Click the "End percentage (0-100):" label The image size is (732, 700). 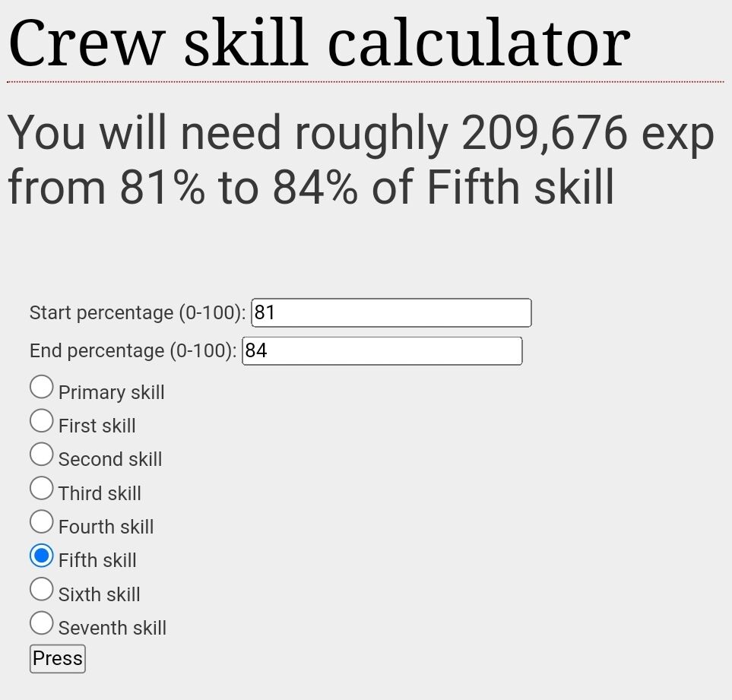pos(133,350)
